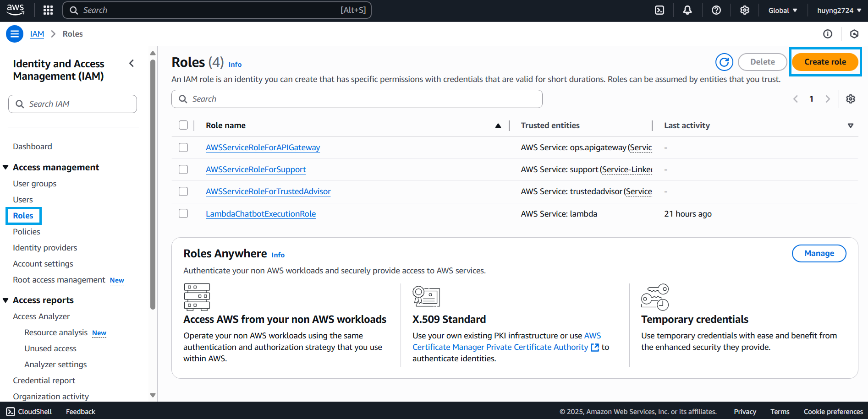Refresh the roles list
Screen dimensions: 868x419
click(x=724, y=62)
